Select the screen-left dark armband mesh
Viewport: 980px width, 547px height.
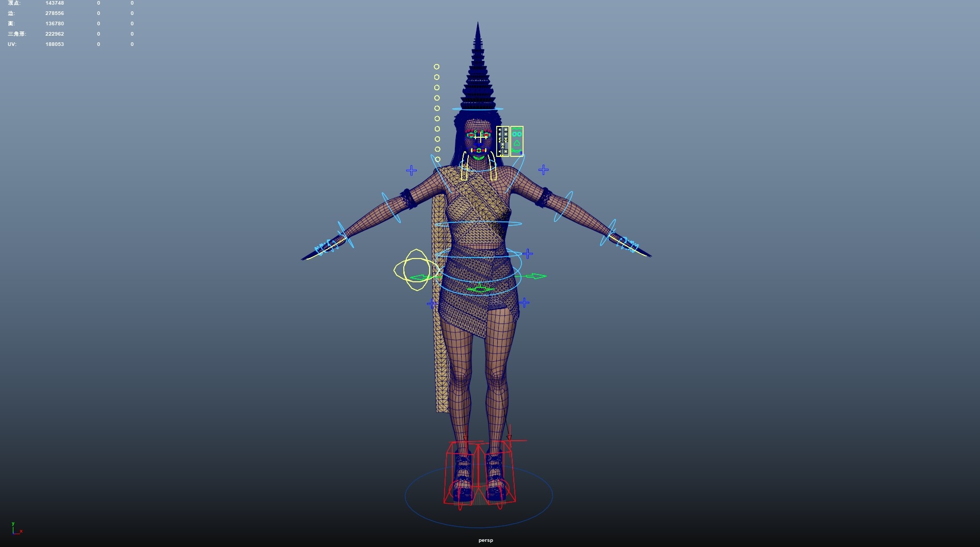point(408,199)
